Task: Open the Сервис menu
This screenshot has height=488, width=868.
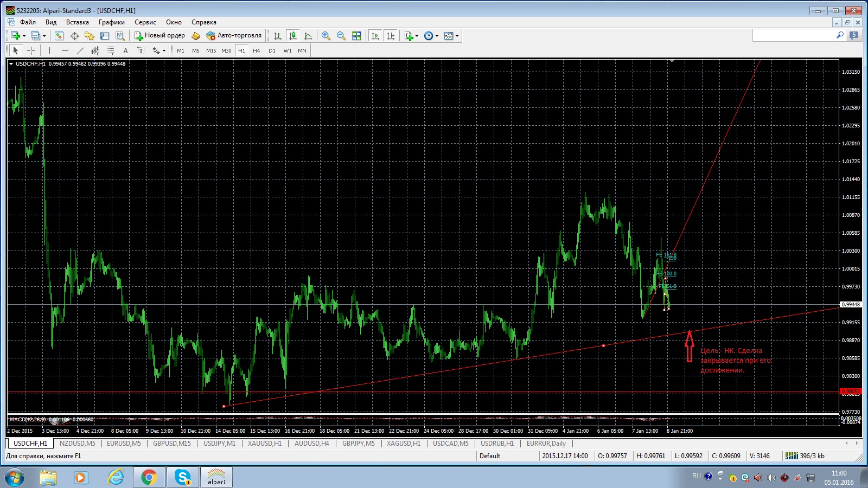Action: 145,22
